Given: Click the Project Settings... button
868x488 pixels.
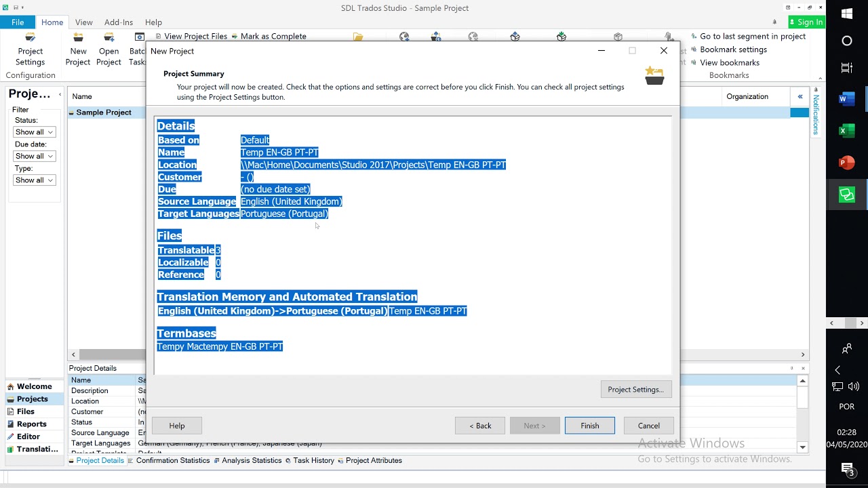Looking at the screenshot, I should click(x=636, y=389).
